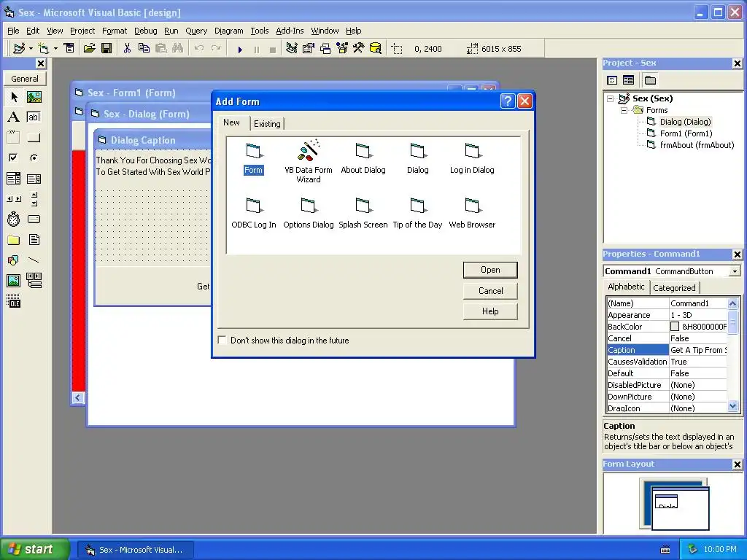Image resolution: width=747 pixels, height=560 pixels.
Task: Choose the Log in Dialog template
Action: point(472,158)
